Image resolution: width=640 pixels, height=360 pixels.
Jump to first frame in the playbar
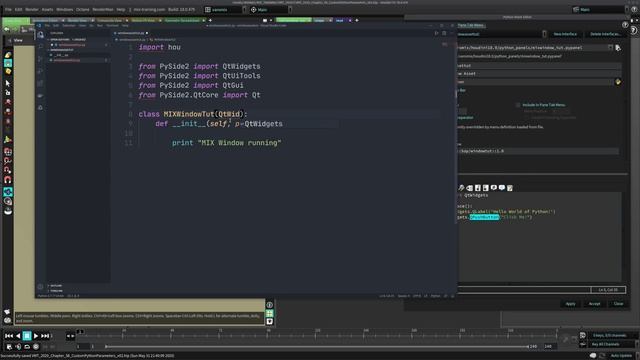pyautogui.click(x=9, y=336)
